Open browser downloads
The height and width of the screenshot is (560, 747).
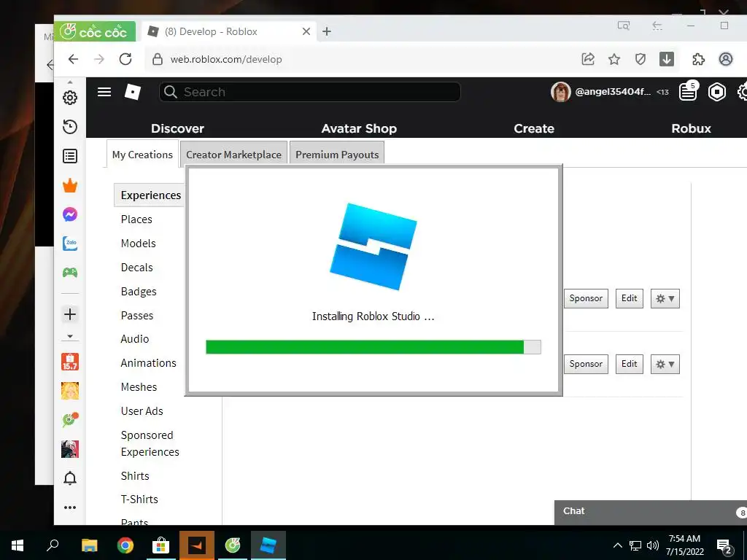[x=667, y=59]
